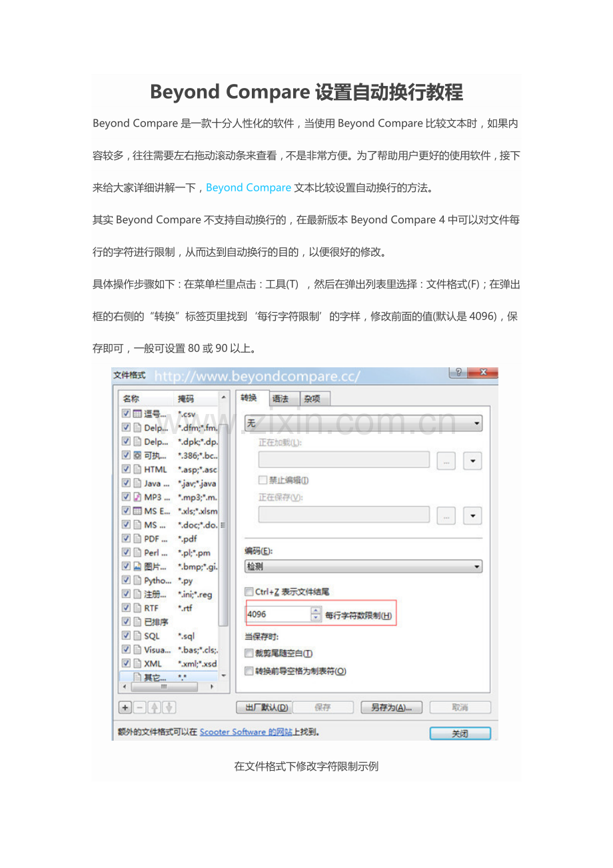Click the executable gear icon for *.386

click(x=137, y=455)
